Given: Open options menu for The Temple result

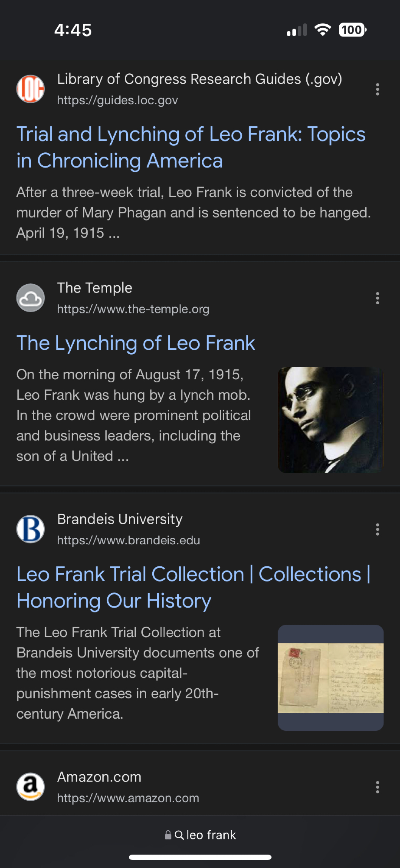Looking at the screenshot, I should pos(377,298).
